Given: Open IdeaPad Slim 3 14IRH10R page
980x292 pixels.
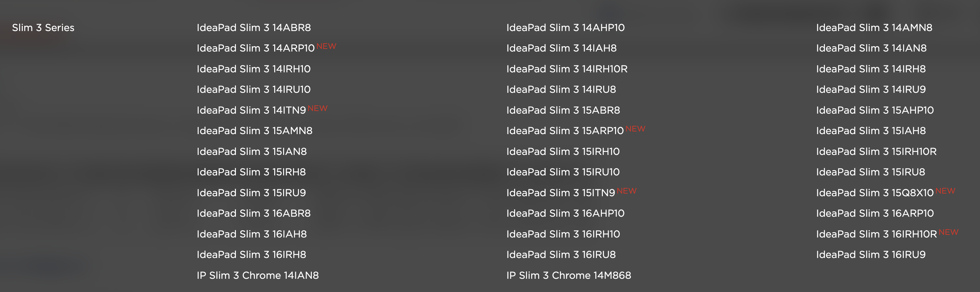Looking at the screenshot, I should [x=567, y=69].
